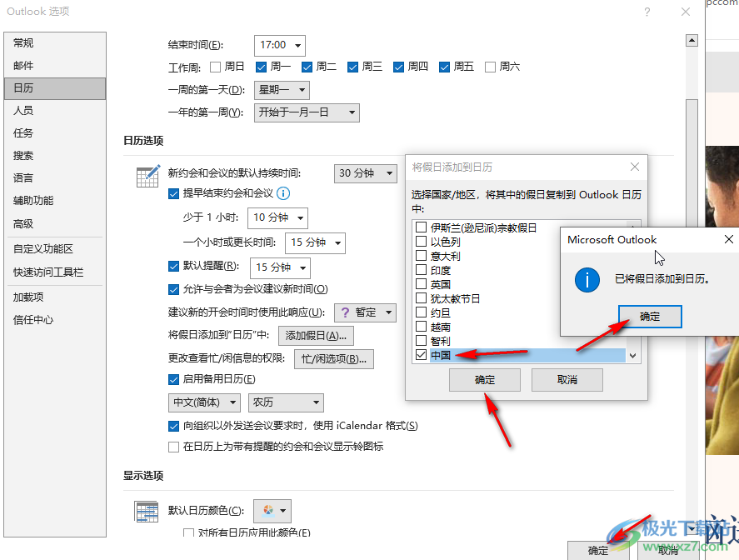Screen dimensions: 739x560
Task: Open the 信任中心 category
Action: (55, 320)
